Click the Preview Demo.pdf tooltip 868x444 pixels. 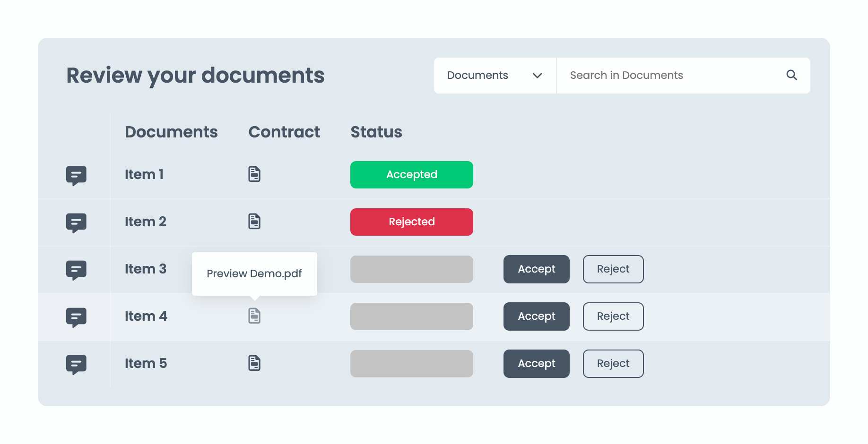pos(254,274)
